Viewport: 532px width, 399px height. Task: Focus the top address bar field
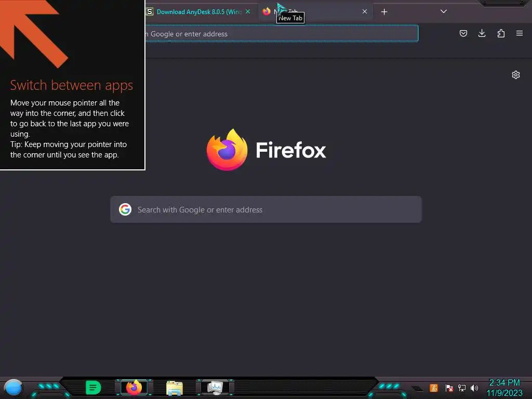click(282, 34)
